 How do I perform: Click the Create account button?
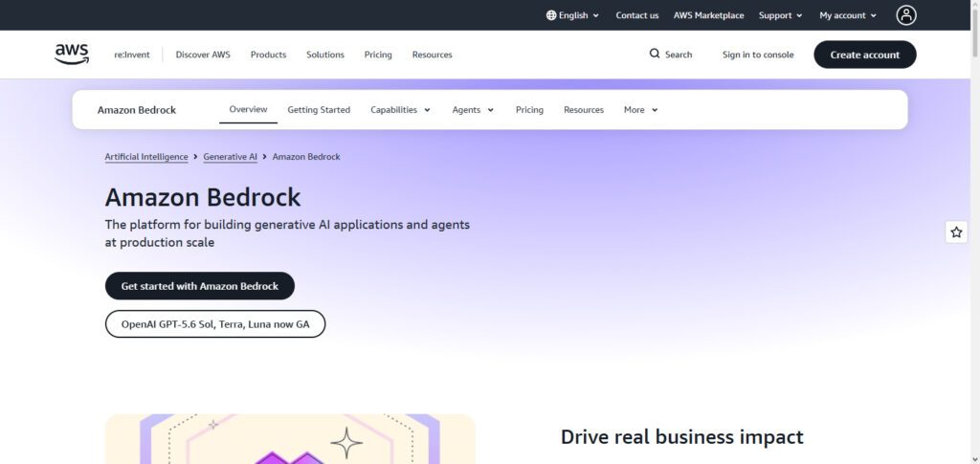click(x=865, y=55)
